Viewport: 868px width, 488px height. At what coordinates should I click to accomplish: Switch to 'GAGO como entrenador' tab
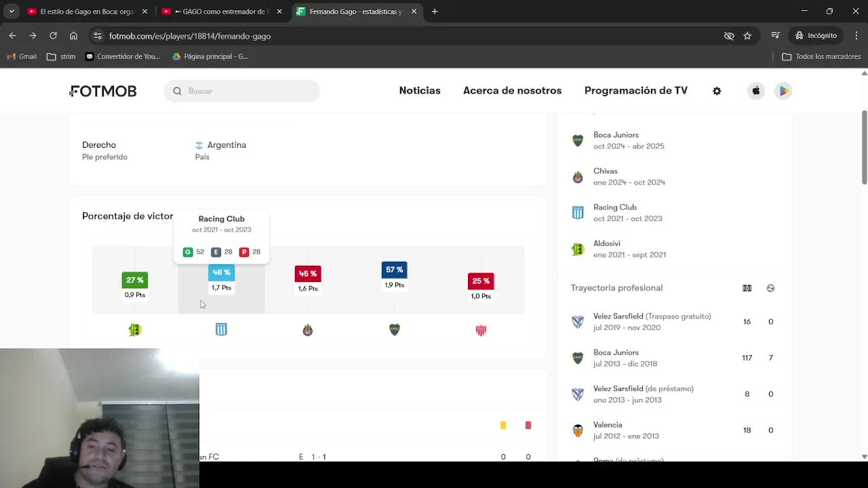click(x=222, y=12)
